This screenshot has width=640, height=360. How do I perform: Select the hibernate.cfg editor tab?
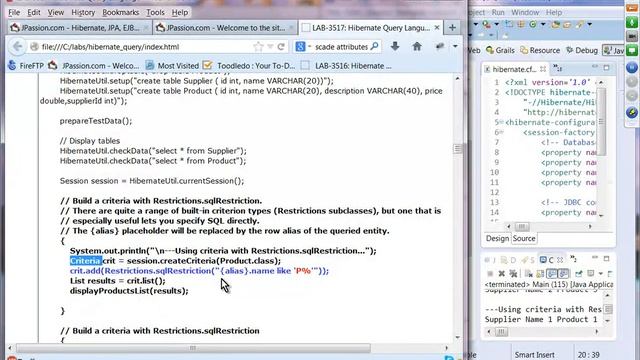(514, 69)
